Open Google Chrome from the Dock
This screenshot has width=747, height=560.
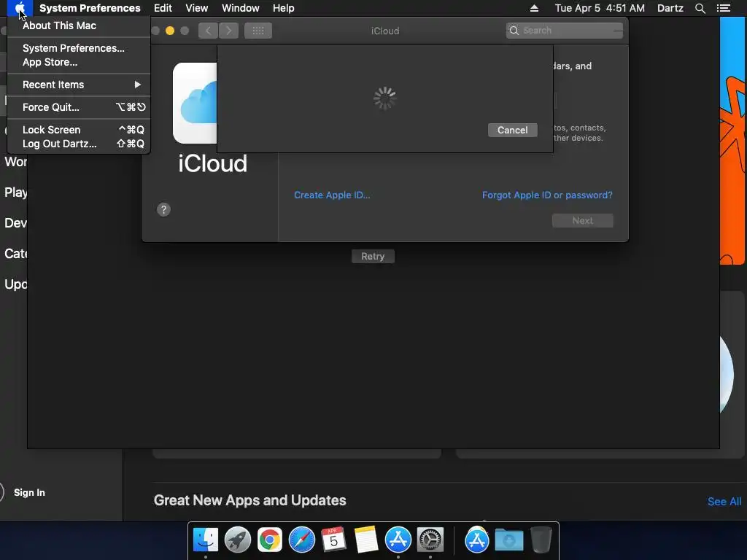(x=270, y=540)
